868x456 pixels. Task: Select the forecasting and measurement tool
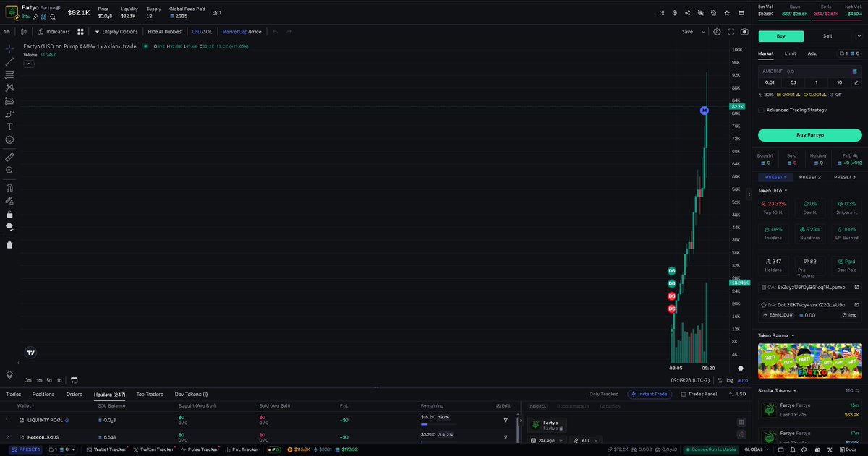[x=9, y=100]
